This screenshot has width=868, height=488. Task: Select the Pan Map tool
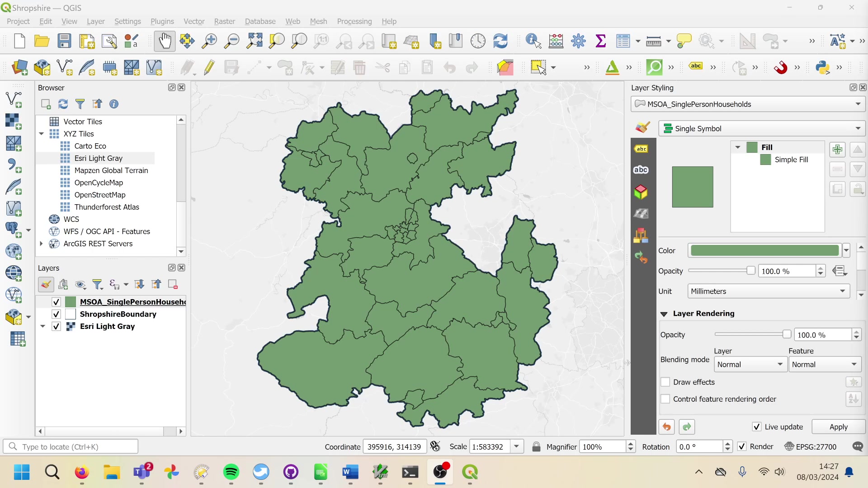tap(165, 41)
